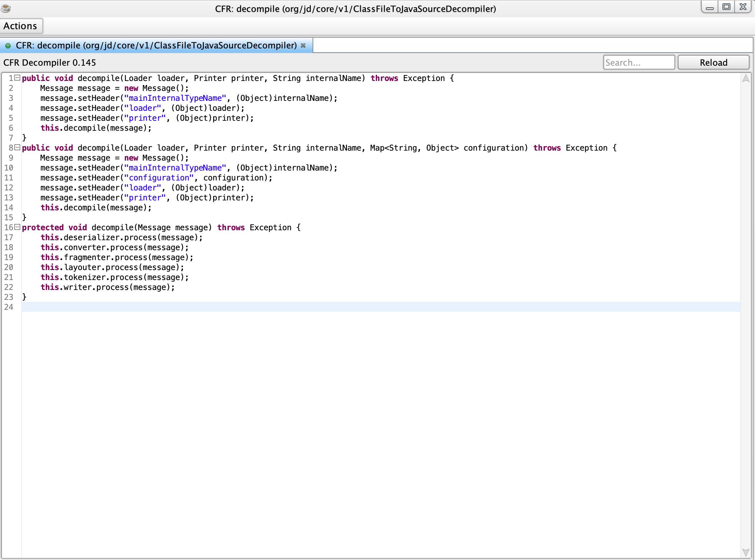Click line number 12 in the gutter

point(9,188)
